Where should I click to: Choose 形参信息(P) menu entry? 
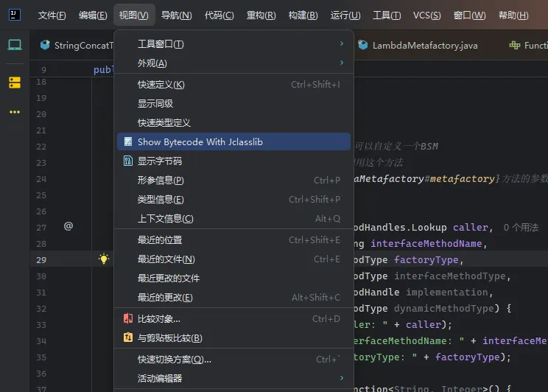(x=233, y=180)
